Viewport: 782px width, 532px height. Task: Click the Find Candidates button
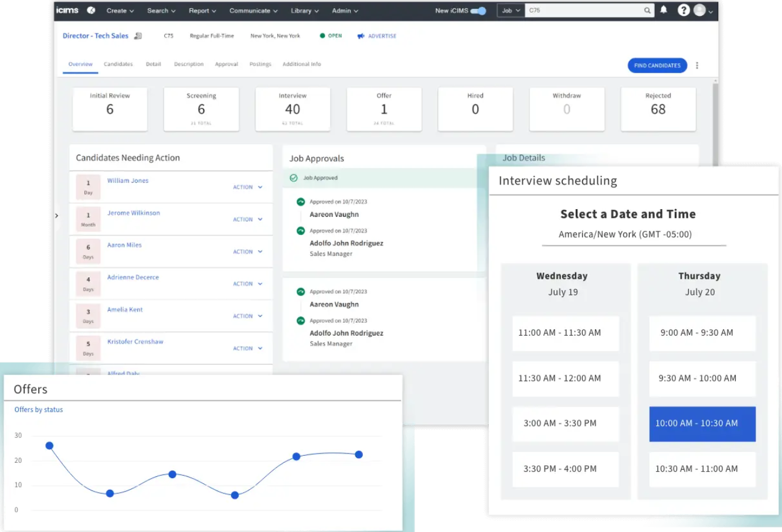(657, 66)
